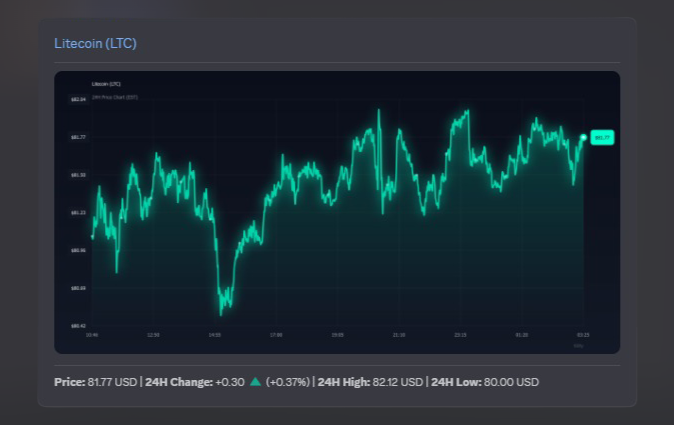Click the '81.77 USD' price value

[x=112, y=382]
